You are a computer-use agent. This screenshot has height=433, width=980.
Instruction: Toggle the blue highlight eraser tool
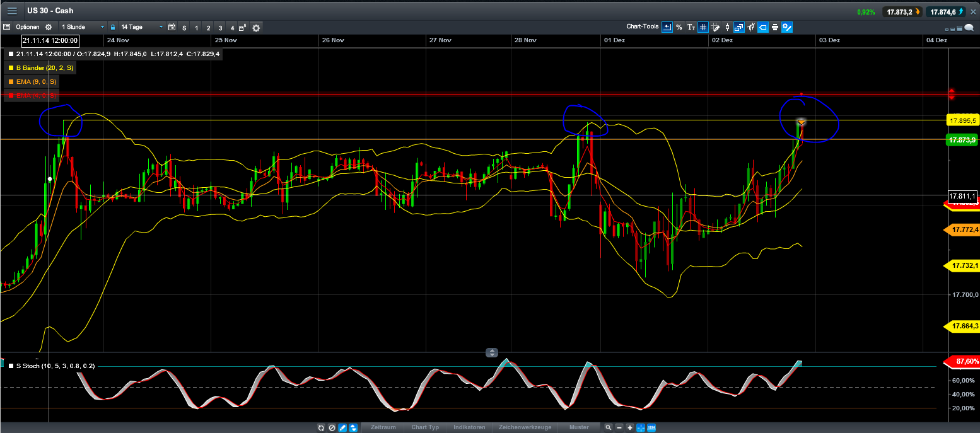click(762, 27)
